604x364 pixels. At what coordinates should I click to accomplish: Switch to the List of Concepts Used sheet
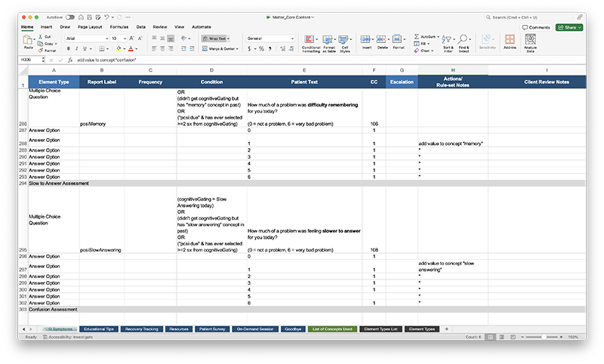tap(332, 329)
